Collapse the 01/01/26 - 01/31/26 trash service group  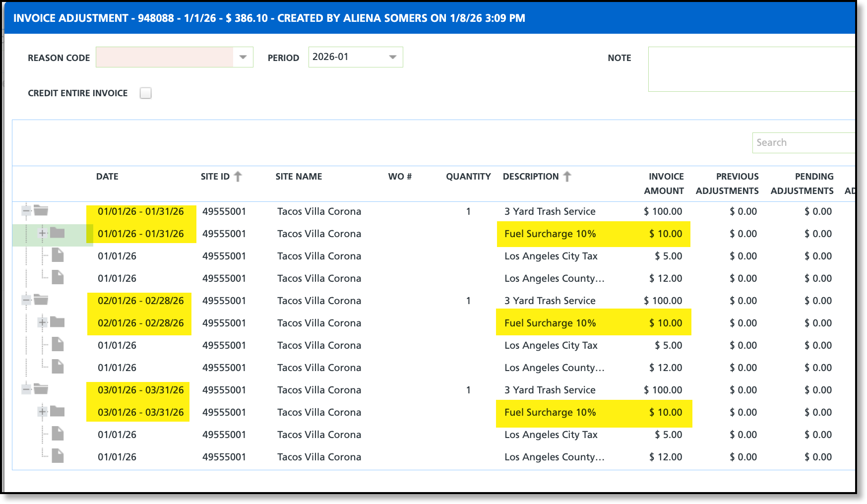[x=26, y=211]
